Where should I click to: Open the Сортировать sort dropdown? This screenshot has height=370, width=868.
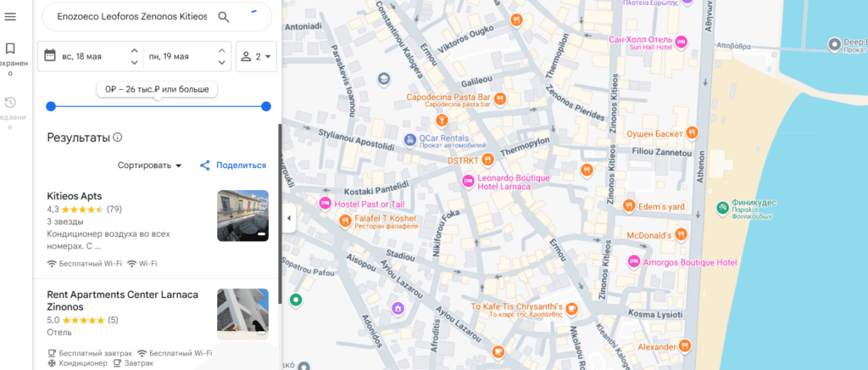[x=149, y=165]
